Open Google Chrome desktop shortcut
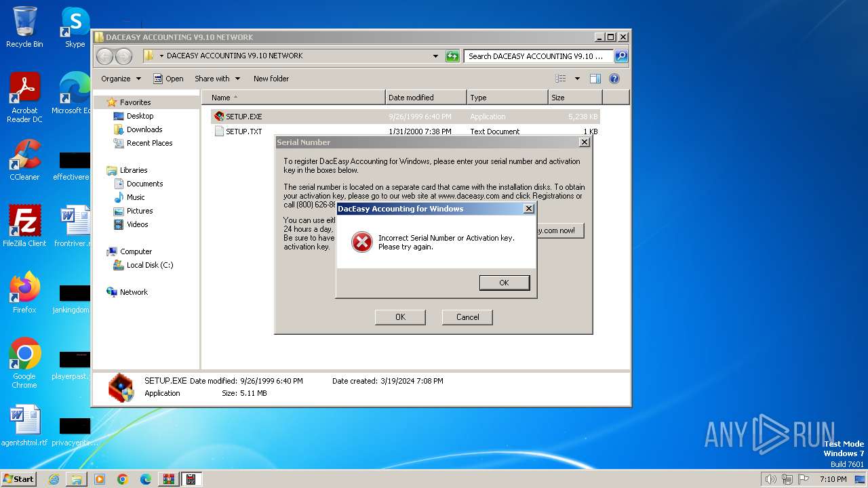 click(x=24, y=363)
